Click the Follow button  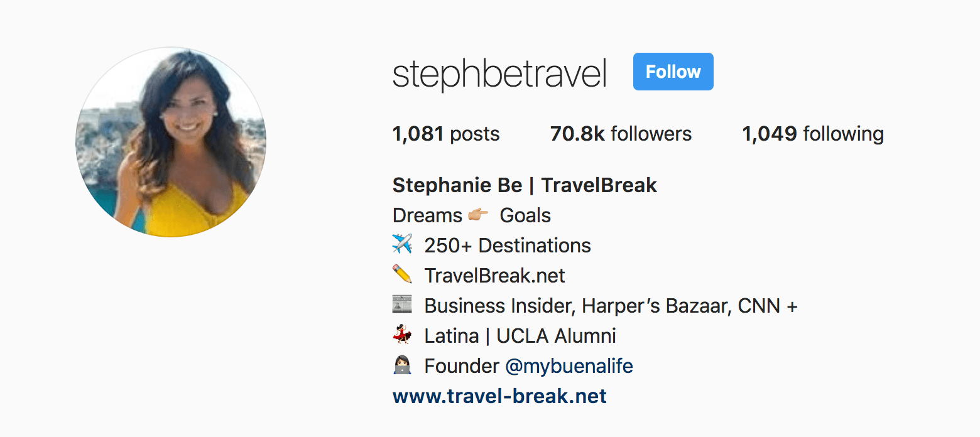pos(673,72)
